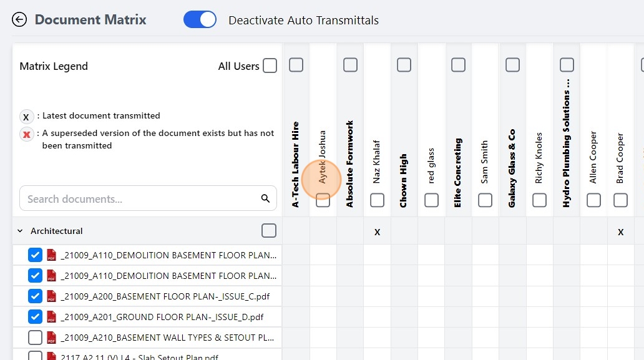Tick the Architectural group checkbox

pyautogui.click(x=269, y=231)
